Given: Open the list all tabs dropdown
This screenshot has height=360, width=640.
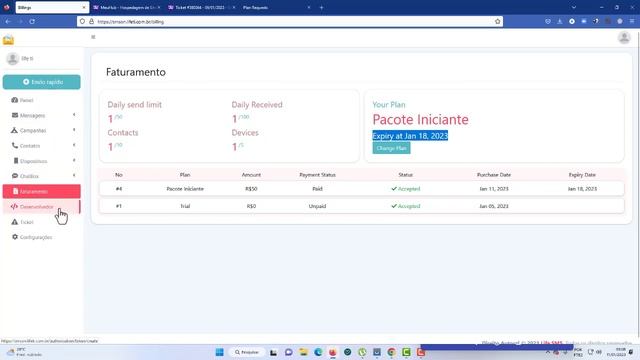Looking at the screenshot, I should pos(573,7).
